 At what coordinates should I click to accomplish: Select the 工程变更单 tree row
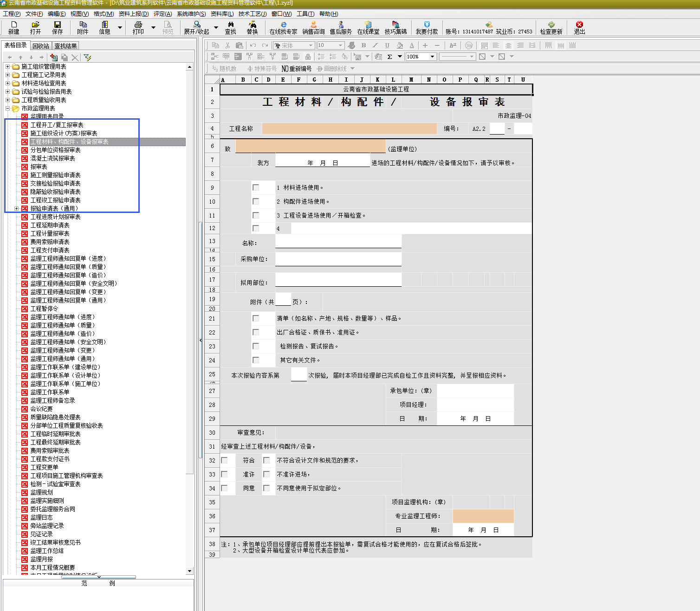coord(45,468)
